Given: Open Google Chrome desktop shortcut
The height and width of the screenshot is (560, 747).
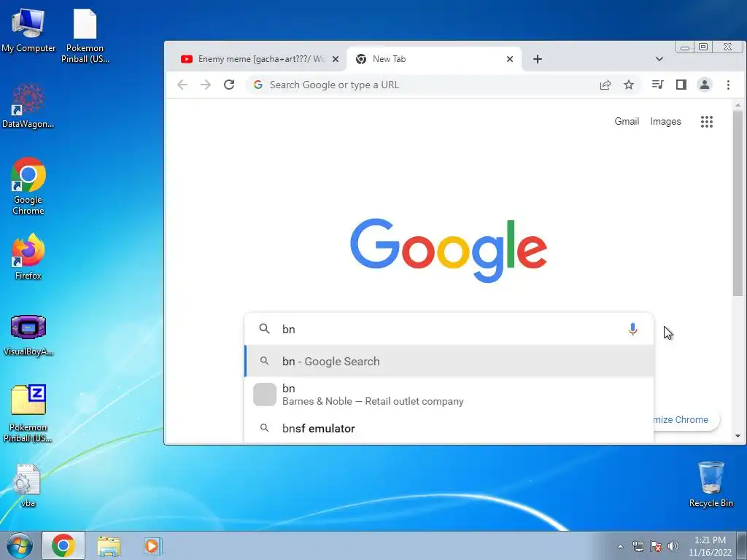Looking at the screenshot, I should [28, 186].
